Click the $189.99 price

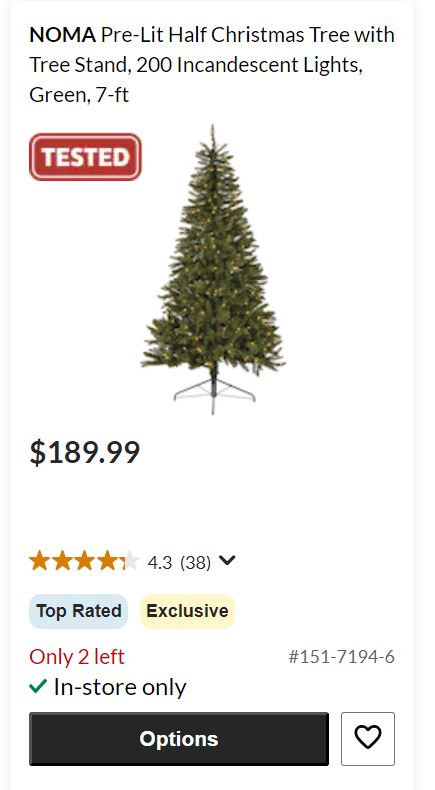[85, 452]
